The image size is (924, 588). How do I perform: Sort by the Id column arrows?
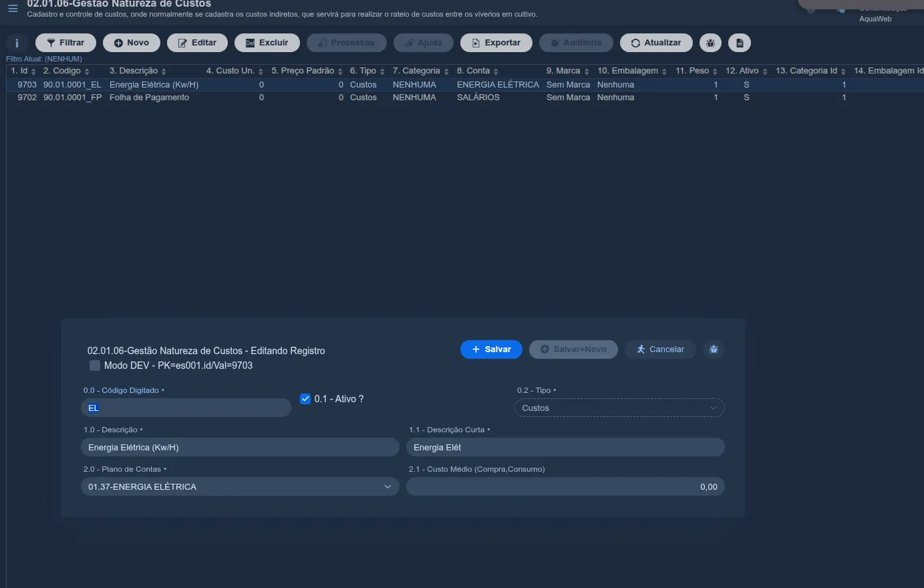(33, 71)
